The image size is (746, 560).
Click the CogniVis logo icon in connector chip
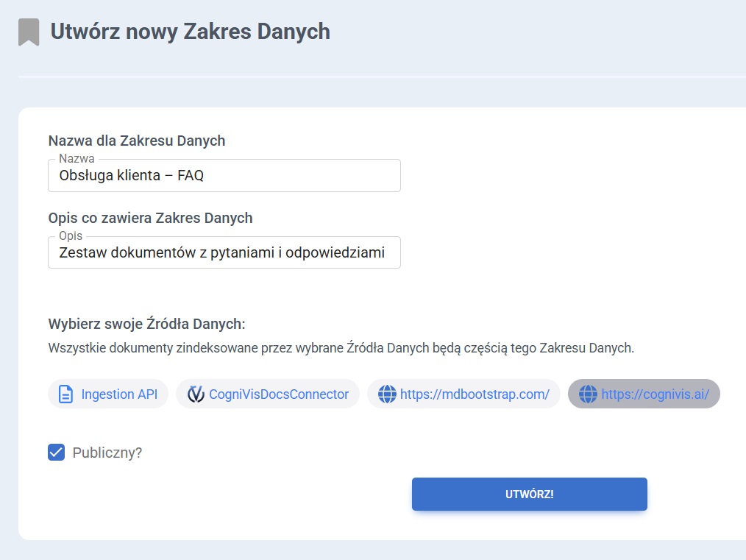pos(196,394)
